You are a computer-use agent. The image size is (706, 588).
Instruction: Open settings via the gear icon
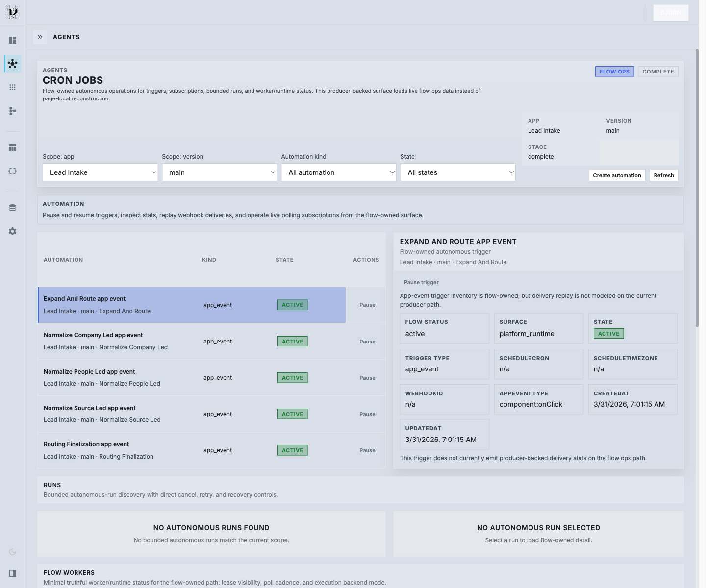12,231
